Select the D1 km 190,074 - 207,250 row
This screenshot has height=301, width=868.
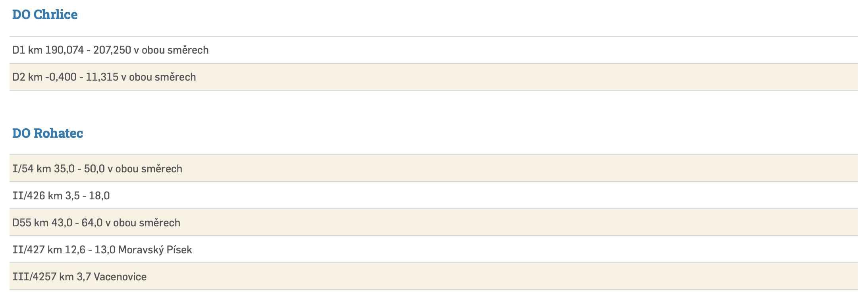click(110, 50)
